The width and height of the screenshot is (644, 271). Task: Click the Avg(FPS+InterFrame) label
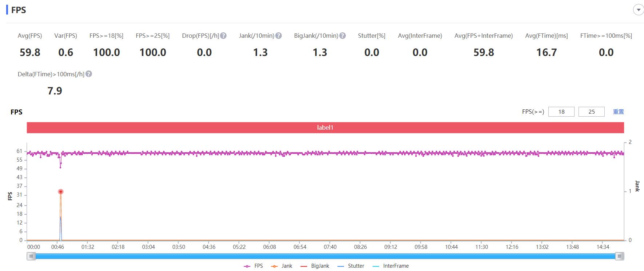click(484, 36)
